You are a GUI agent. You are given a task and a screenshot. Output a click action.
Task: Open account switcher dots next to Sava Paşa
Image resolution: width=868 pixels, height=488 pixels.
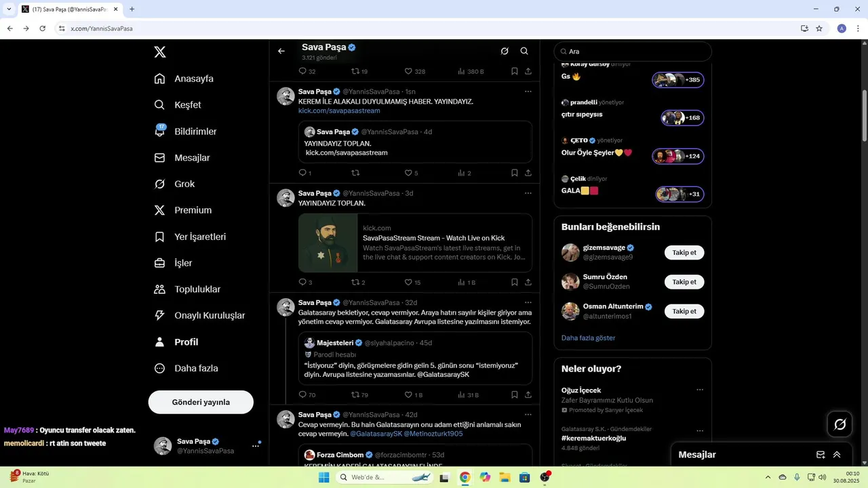click(256, 445)
